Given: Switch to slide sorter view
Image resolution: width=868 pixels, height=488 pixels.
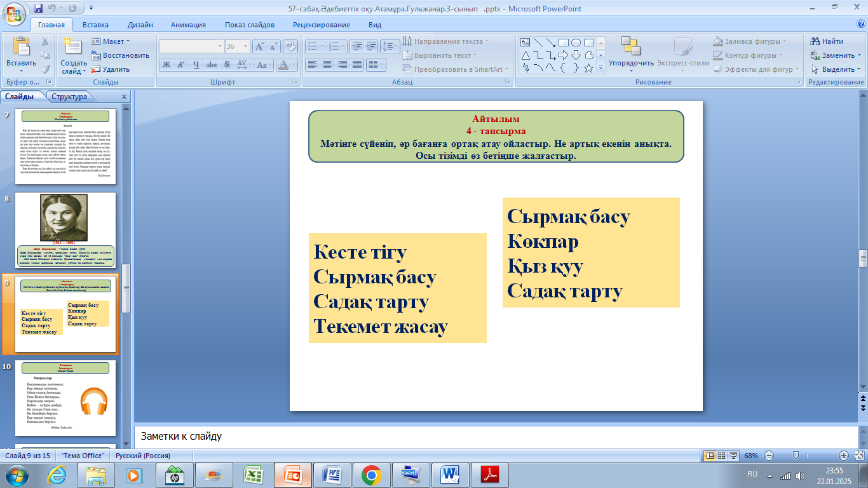Looking at the screenshot, I should [722, 456].
